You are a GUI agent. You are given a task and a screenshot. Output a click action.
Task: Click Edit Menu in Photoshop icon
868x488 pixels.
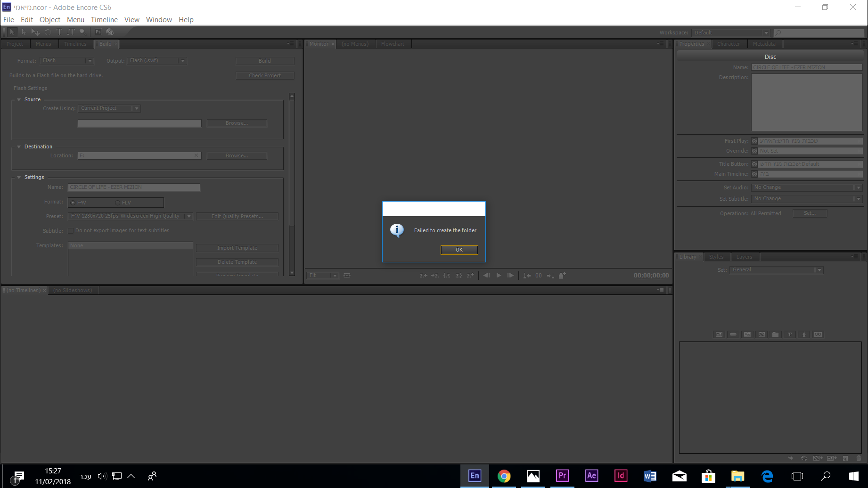pos(98,32)
